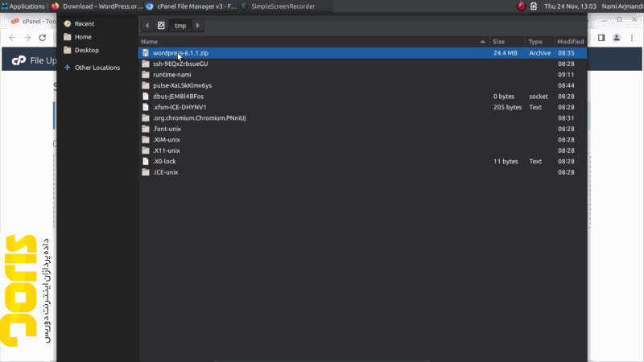644x362 pixels.
Task: Select the .xfsm-ICE-DHYNV1 text file
Action: [x=363, y=107]
